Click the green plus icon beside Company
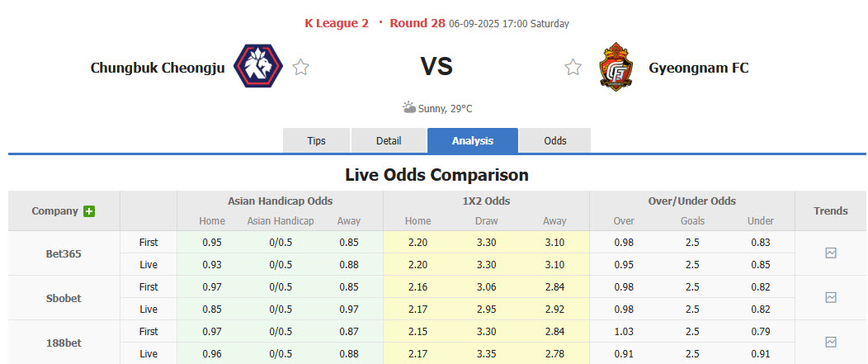Viewport: 868px width, 364px height. (x=89, y=211)
